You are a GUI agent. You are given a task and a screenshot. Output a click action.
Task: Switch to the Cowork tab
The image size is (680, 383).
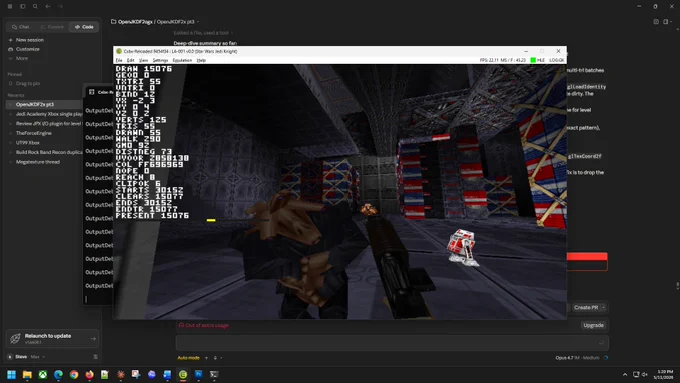tap(52, 27)
